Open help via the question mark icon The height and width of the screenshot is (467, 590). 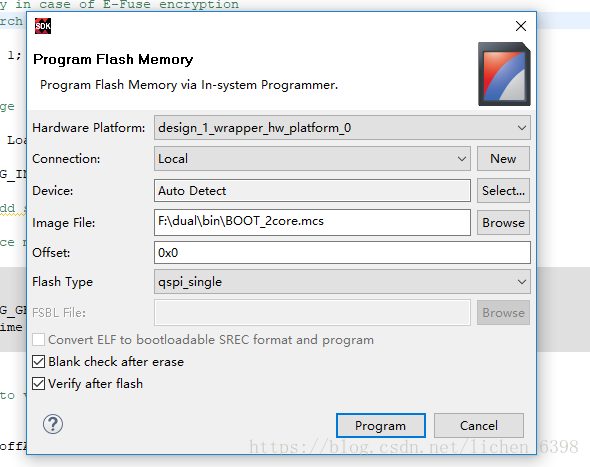(53, 424)
